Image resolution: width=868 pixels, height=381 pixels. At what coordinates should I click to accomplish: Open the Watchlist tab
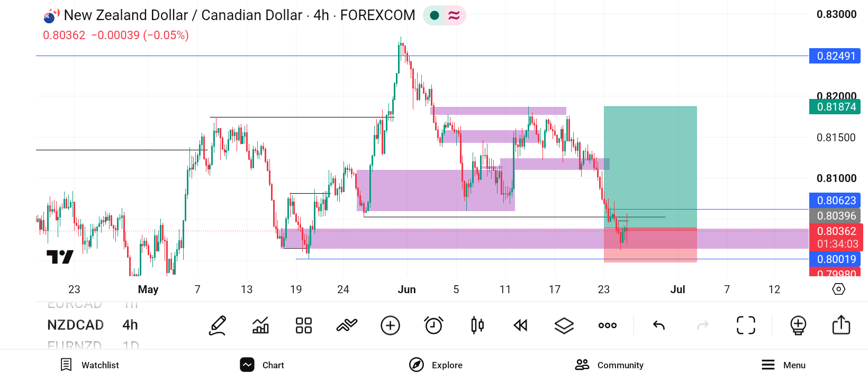pos(89,365)
